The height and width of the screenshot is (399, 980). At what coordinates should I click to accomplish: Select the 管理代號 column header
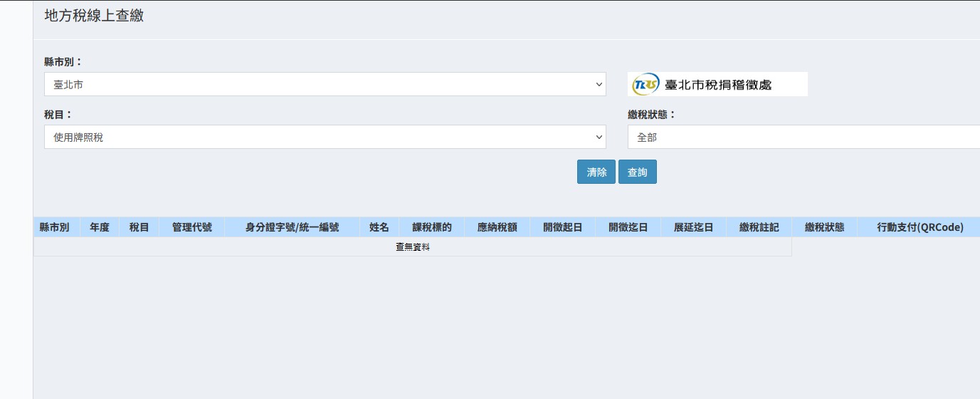click(191, 227)
